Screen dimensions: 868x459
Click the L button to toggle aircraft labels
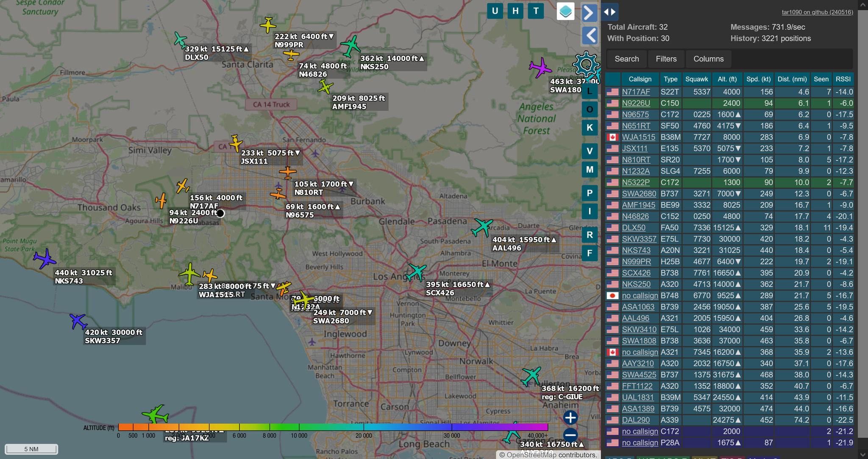click(x=589, y=90)
